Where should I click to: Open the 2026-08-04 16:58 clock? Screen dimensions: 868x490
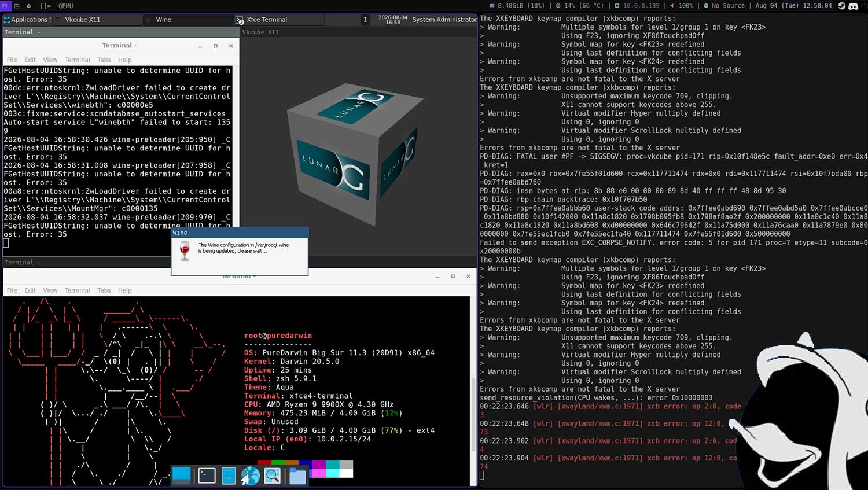(393, 20)
